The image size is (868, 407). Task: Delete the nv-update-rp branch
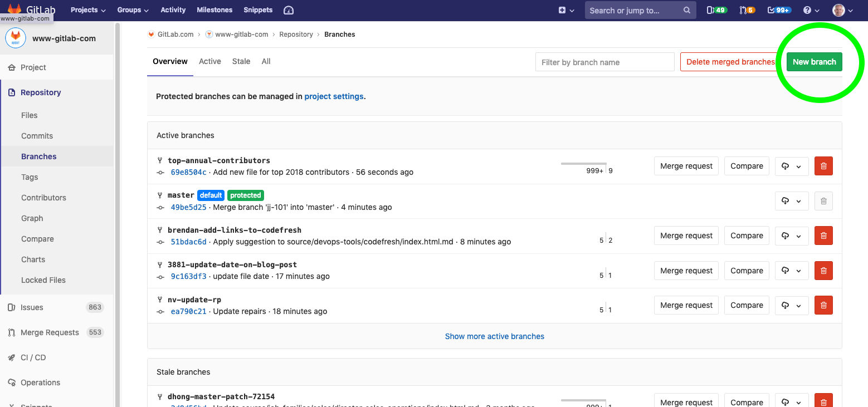click(823, 305)
